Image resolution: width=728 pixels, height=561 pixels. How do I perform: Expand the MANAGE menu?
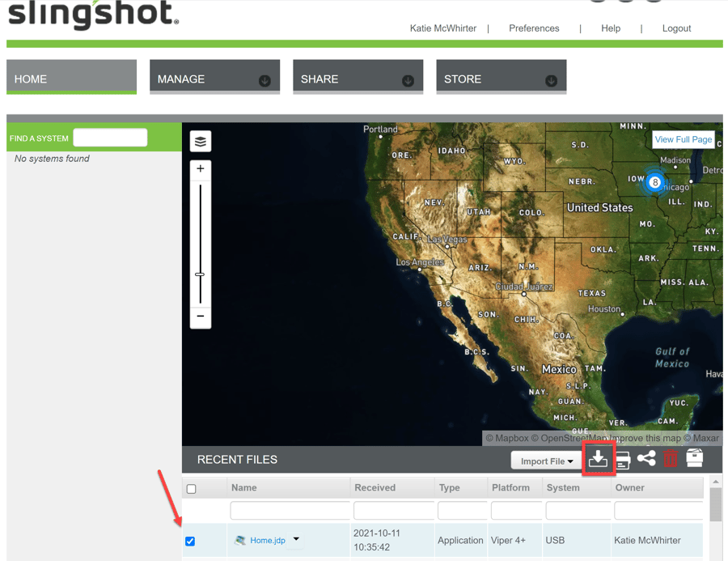[x=214, y=79]
